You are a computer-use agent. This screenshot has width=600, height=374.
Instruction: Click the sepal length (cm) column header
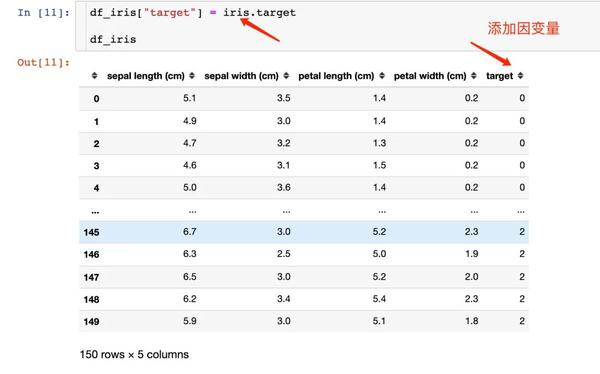tap(146, 76)
